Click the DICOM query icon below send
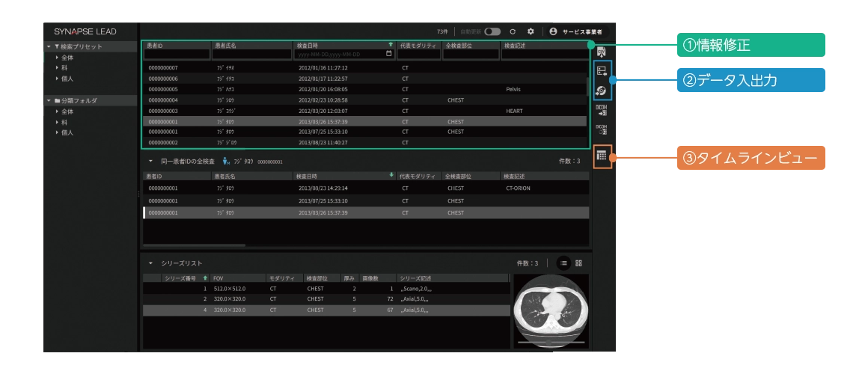This screenshot has height=374, width=868. pos(601,130)
